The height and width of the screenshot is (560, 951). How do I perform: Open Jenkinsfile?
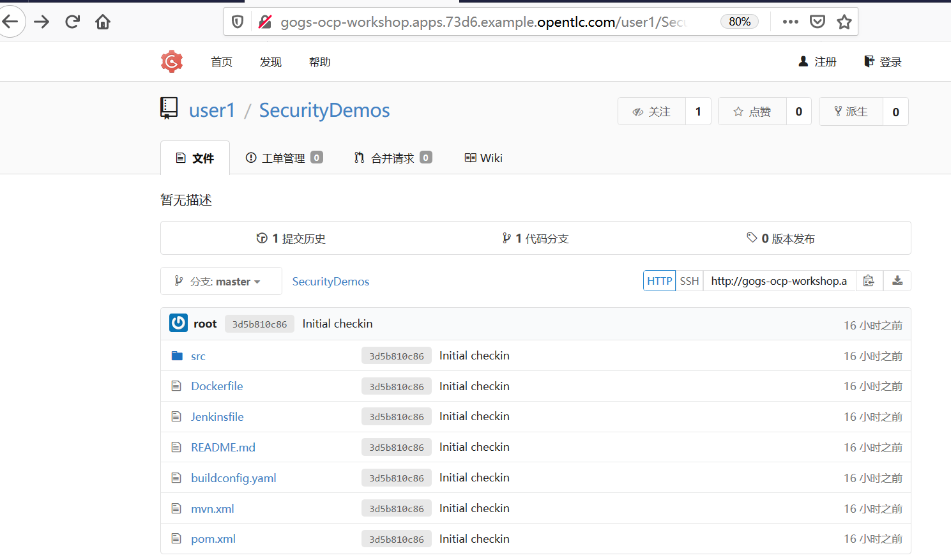217,417
